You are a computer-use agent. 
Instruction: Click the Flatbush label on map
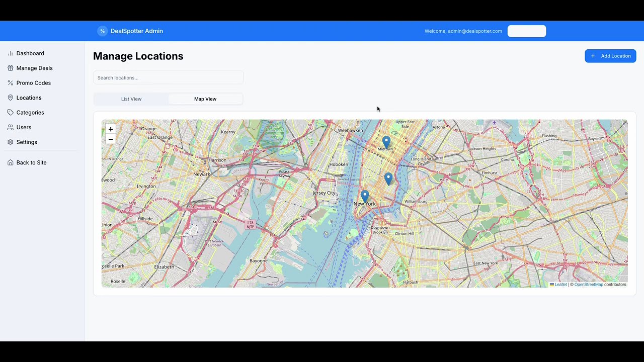[x=411, y=283]
